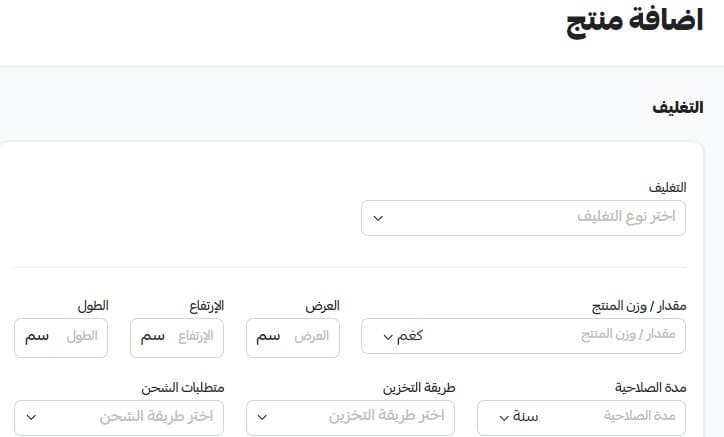The height and width of the screenshot is (437, 724).
Task: Focus the 'مقدار / وزن المنتج' weight input
Action: 561,336
